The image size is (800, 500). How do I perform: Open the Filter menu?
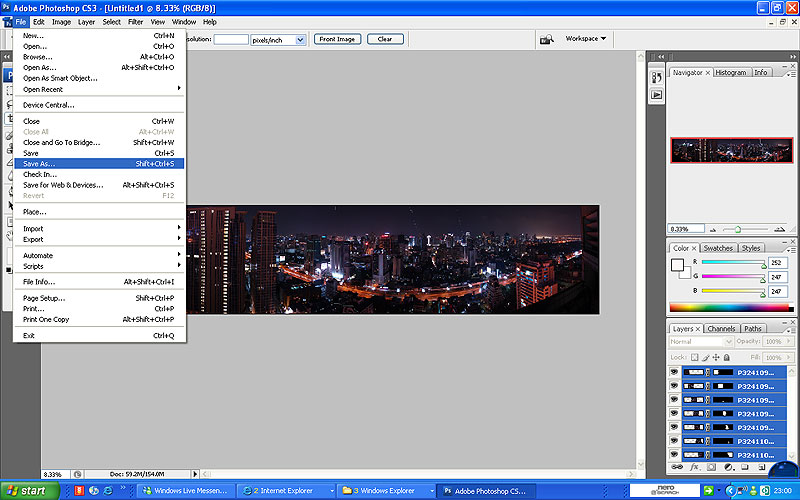pos(135,22)
